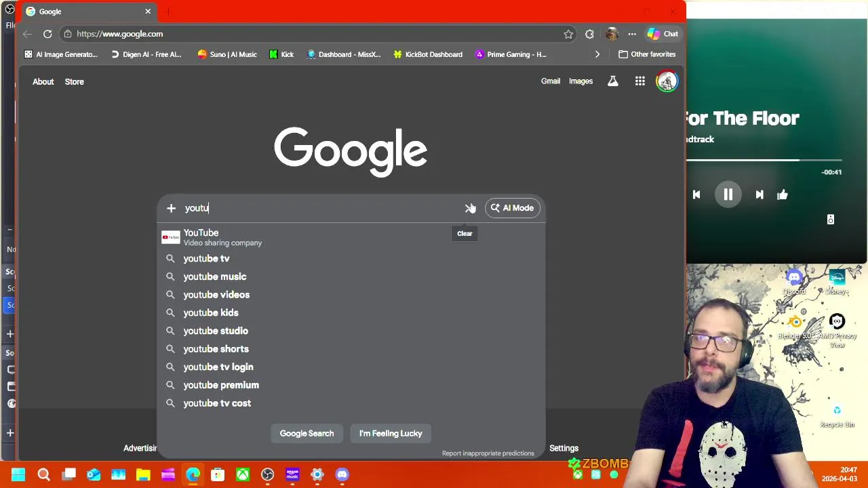
Task: Choose 'youtube premium' suggestion
Action: tap(351, 385)
